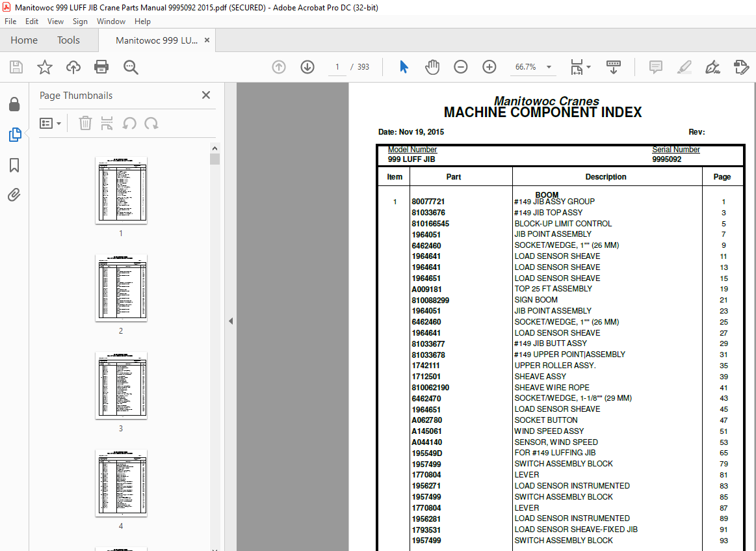Open the Edit menu
This screenshot has height=551, width=756.
(32, 21)
